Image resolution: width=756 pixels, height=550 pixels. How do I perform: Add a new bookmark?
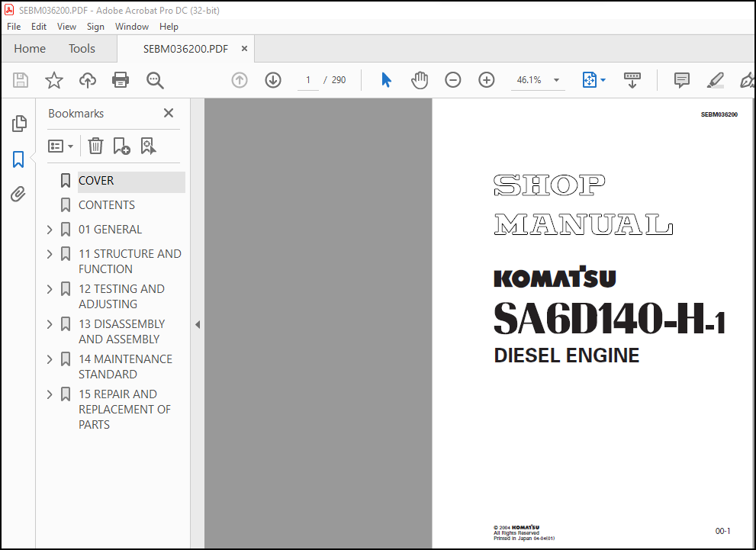tap(121, 146)
